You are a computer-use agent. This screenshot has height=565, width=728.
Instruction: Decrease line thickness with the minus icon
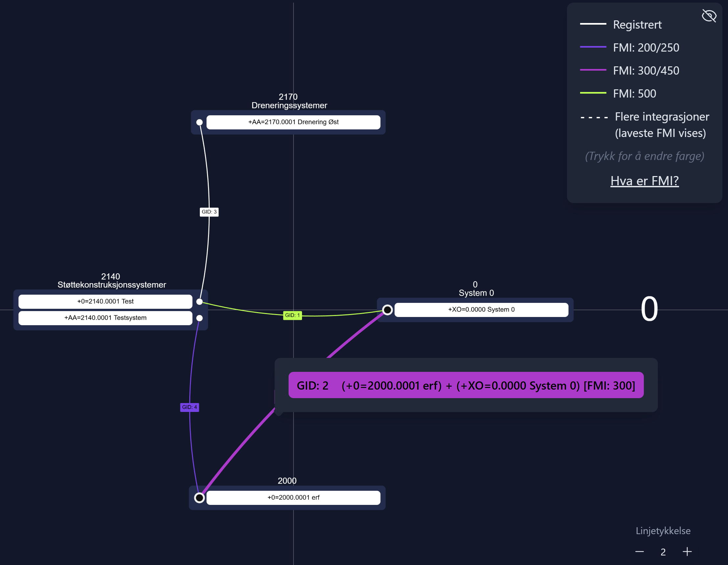point(639,552)
